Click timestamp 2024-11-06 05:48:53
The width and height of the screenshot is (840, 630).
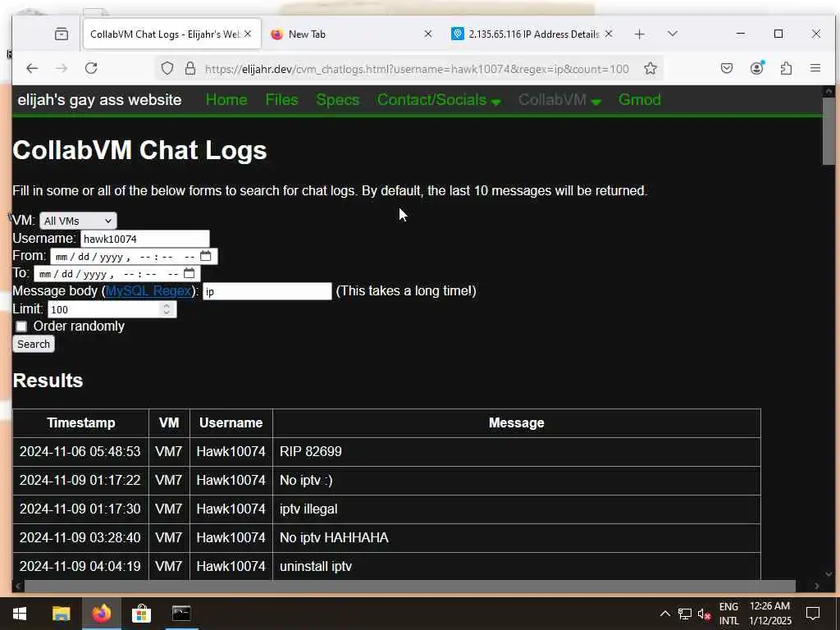[80, 452]
